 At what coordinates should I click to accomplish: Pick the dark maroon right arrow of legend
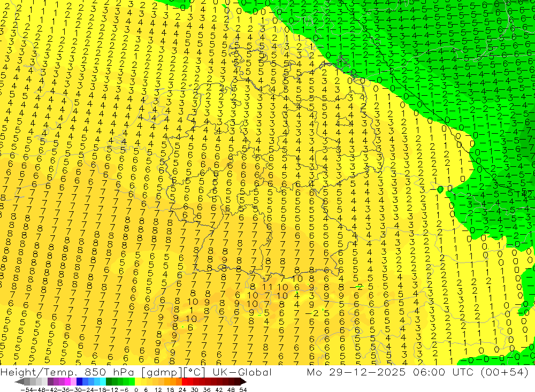[x=243, y=381]
